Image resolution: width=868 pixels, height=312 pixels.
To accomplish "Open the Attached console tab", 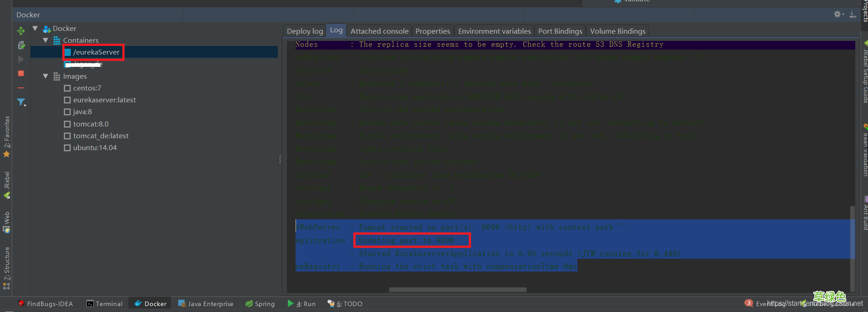I will (x=379, y=31).
